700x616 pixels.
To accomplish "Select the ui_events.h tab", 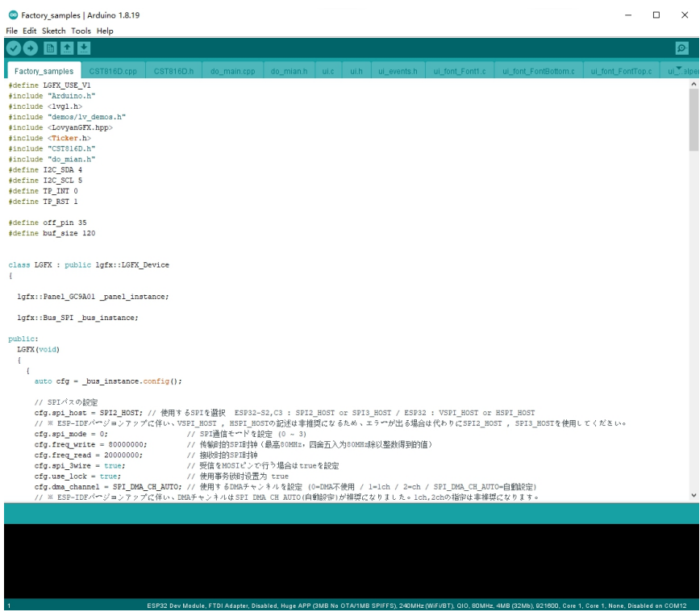I will (397, 71).
